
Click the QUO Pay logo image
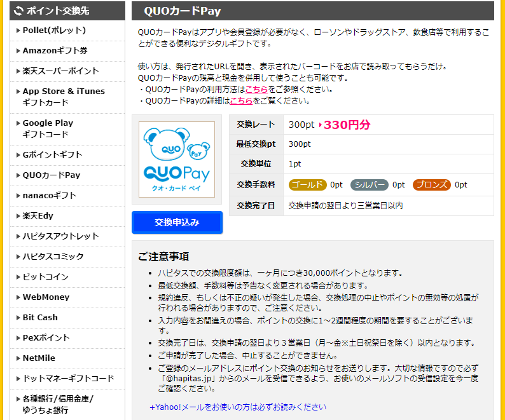177,159
